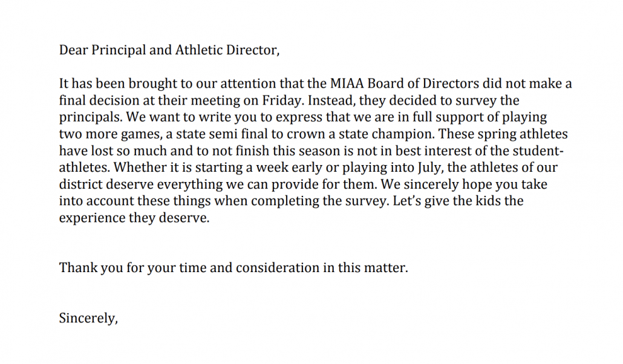Click the greeting 'Dear Principal and Athletic Director'
623x364 pixels.
169,50
